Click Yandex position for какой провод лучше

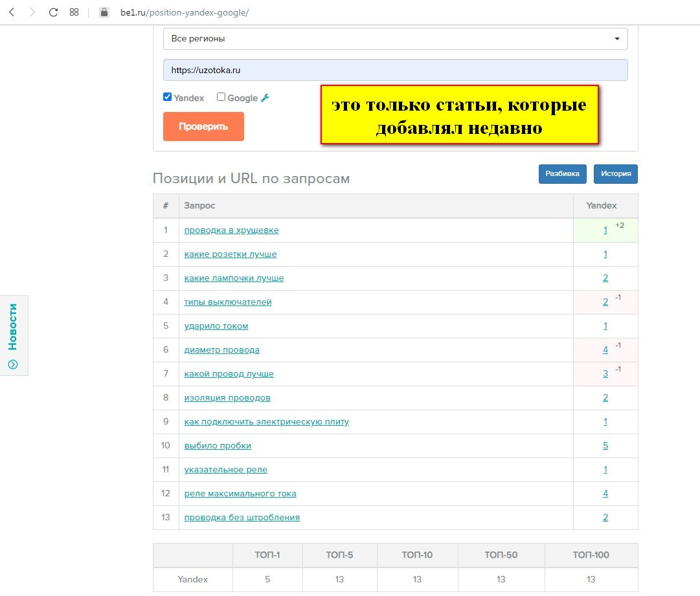coord(605,374)
